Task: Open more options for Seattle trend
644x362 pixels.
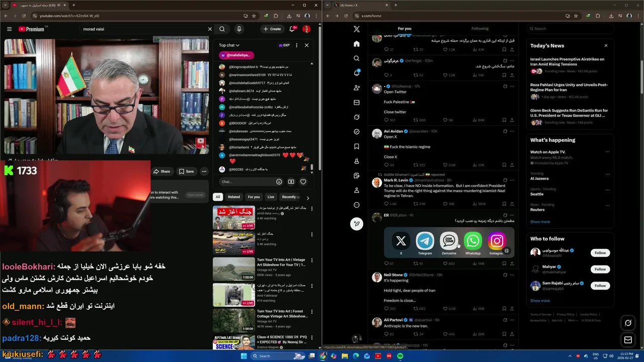Action: 607,189
